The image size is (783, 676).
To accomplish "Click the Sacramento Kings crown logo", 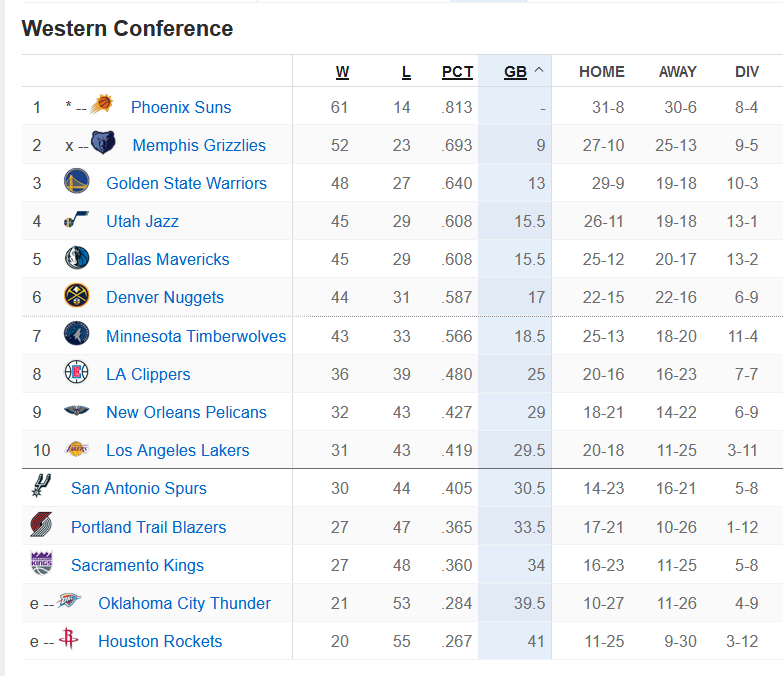I will (41, 563).
